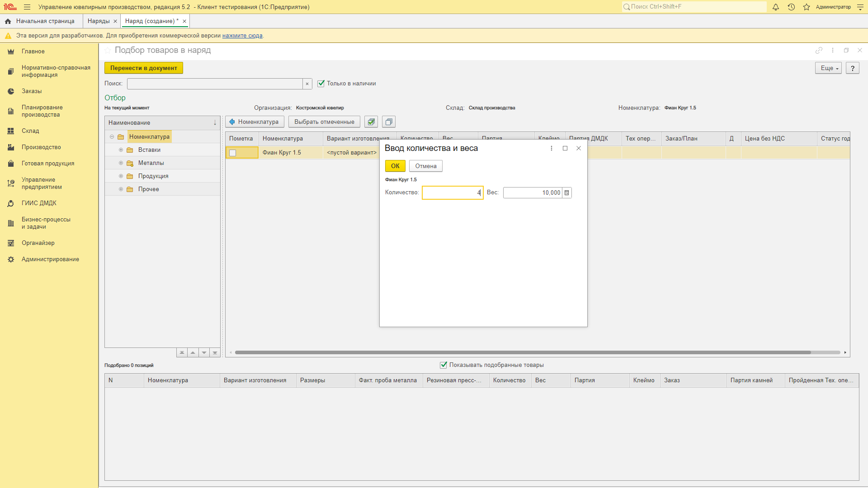Image resolution: width=868 pixels, height=488 pixels.
Task: Click the table horizontal scrollbar
Action: tap(523, 352)
